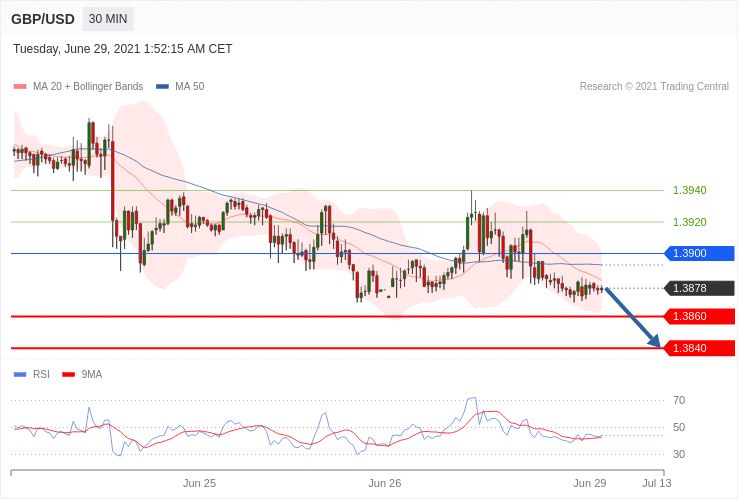Click the Jun 26 date axis label

385,483
